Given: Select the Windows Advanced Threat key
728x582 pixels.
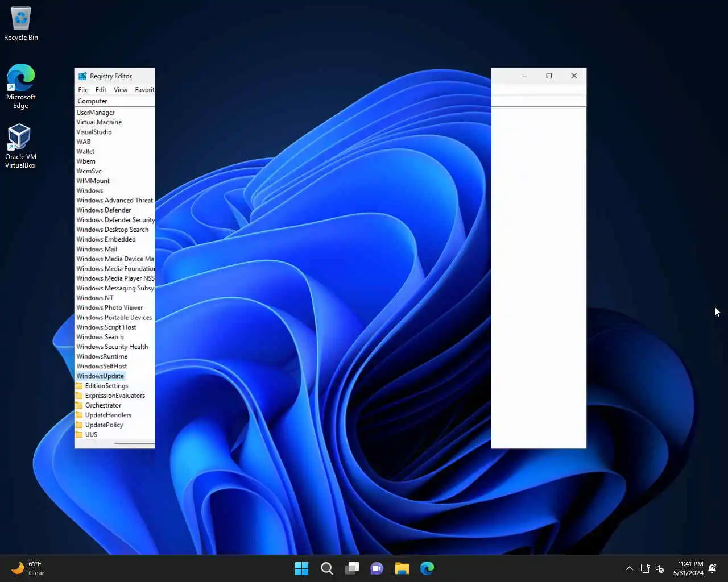Looking at the screenshot, I should tap(115, 201).
